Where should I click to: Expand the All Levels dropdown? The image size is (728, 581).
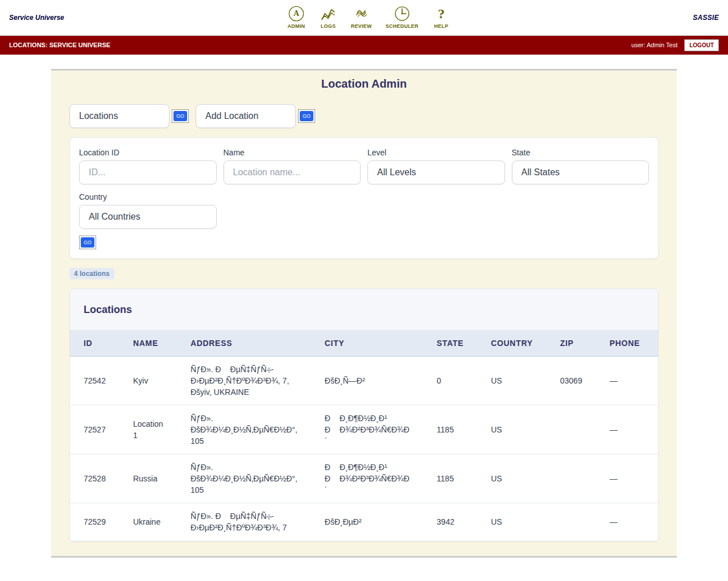(x=436, y=172)
